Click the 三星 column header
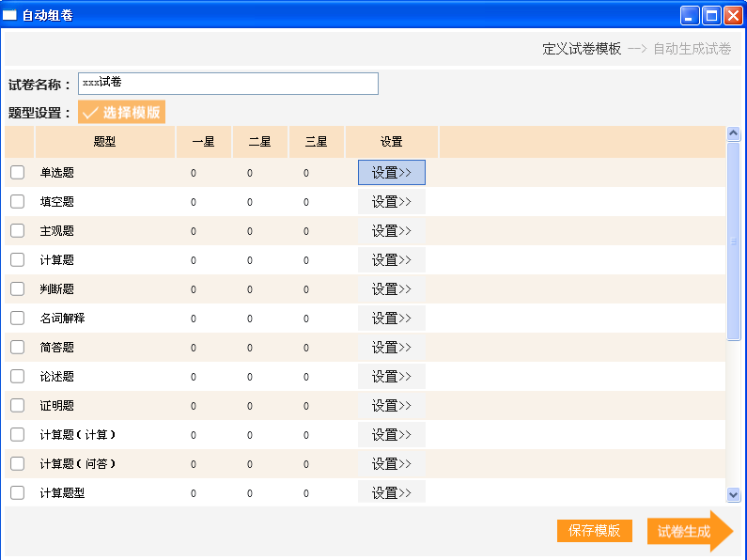This screenshot has width=747, height=560. (317, 142)
